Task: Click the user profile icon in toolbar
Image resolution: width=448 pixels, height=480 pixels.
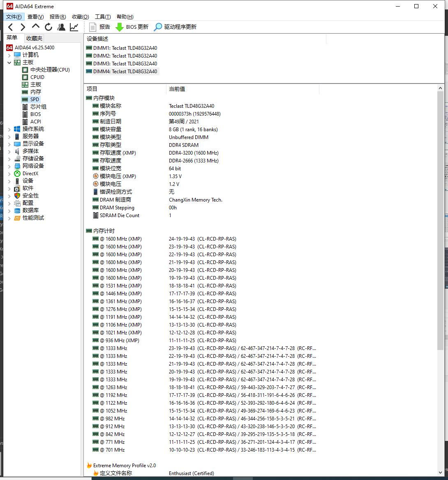Action: [x=61, y=27]
